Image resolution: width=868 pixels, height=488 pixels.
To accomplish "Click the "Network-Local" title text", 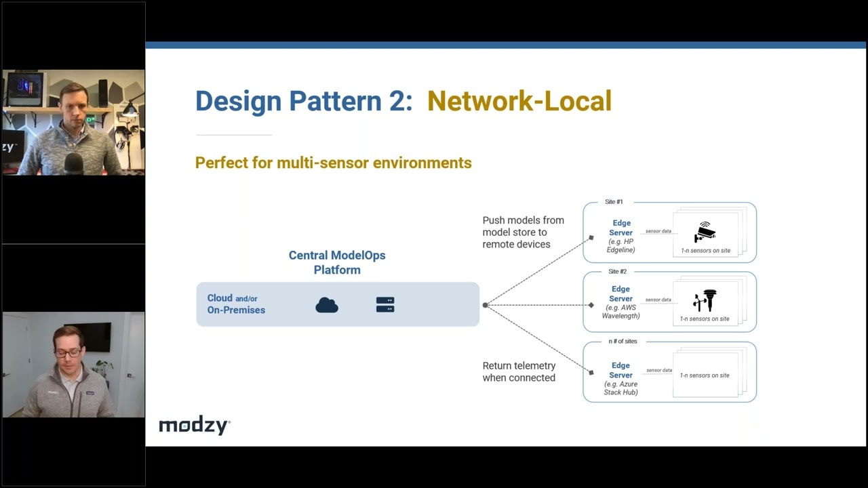I will pyautogui.click(x=519, y=101).
